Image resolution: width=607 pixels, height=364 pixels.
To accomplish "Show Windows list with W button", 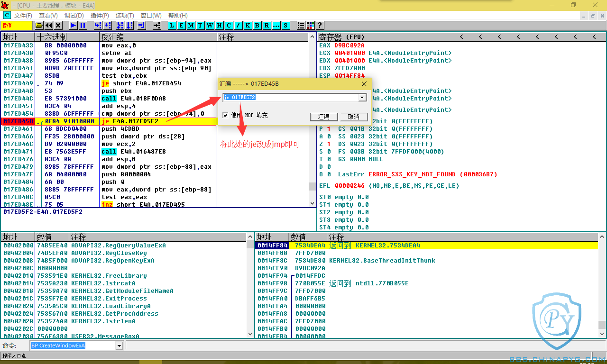I will [210, 26].
